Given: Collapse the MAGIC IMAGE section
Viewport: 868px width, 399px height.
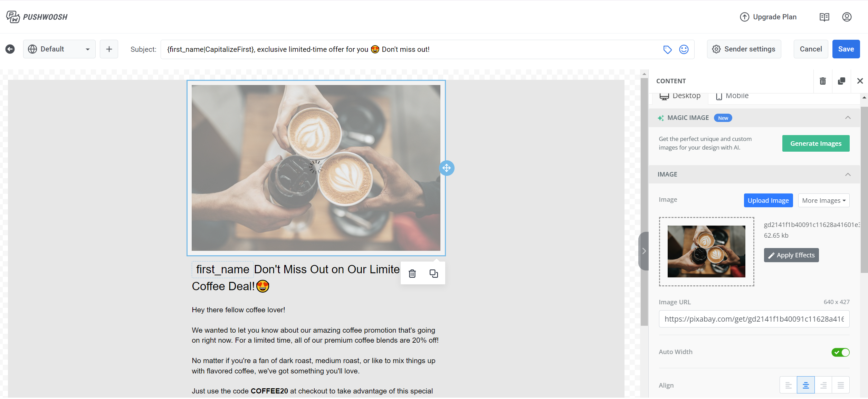Looking at the screenshot, I should click(x=848, y=118).
